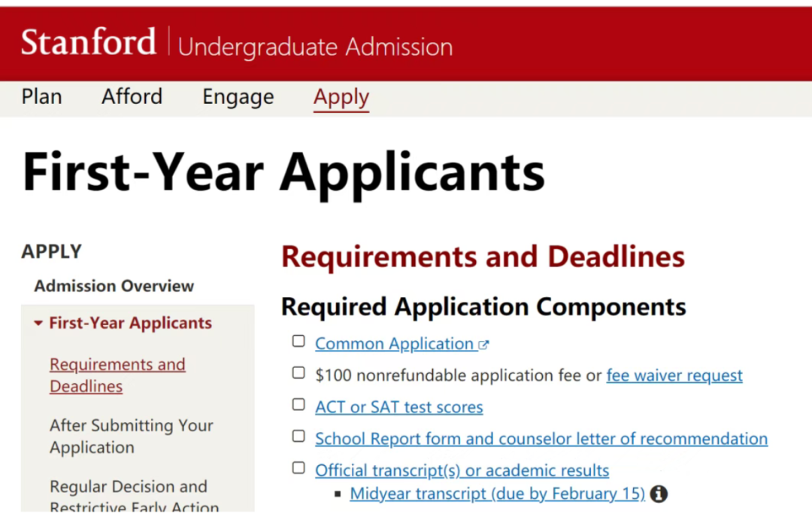Check the Common Application checkbox
Viewport: 812px width, 514px height.
point(298,342)
